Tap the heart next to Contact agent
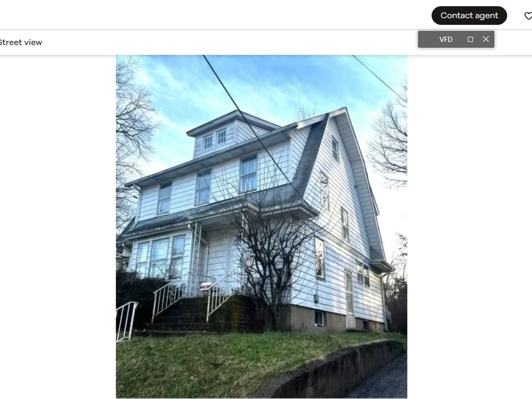 click(x=528, y=16)
